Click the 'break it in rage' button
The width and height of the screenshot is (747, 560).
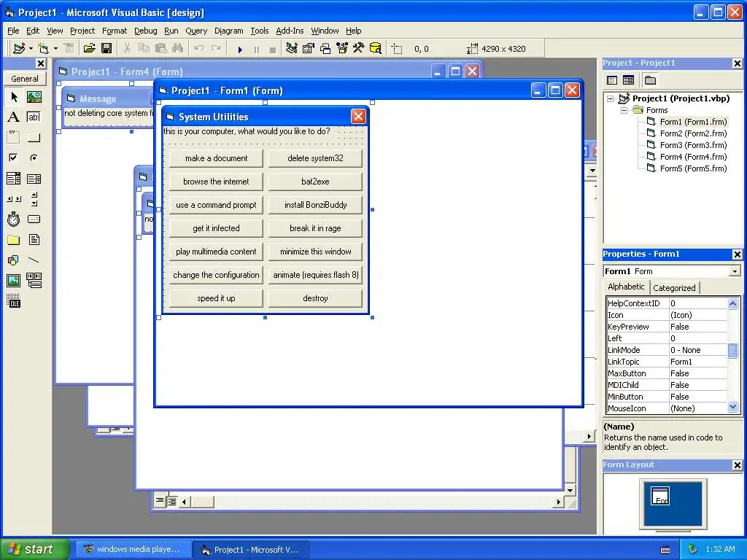point(315,228)
